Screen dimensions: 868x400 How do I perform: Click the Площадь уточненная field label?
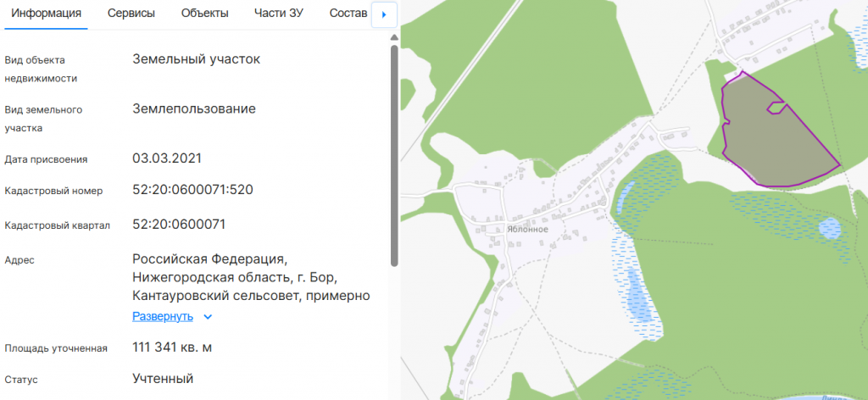[x=56, y=348]
